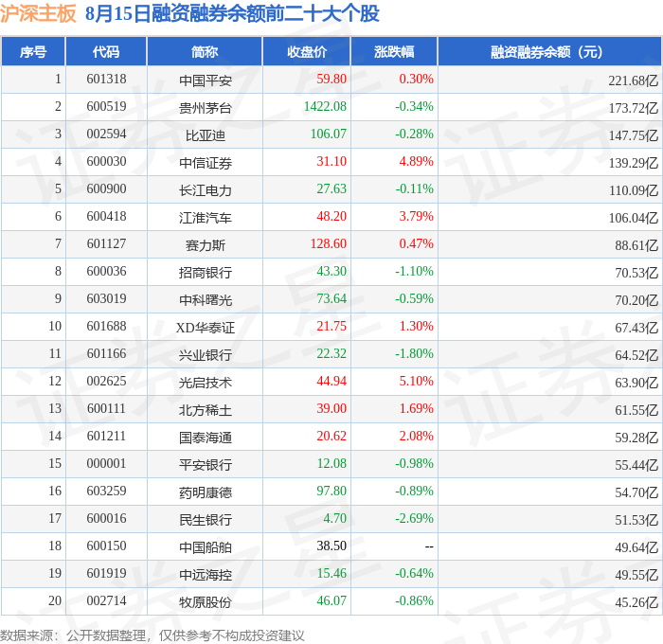
Task: Select stock code 601127
Action: click(106, 244)
